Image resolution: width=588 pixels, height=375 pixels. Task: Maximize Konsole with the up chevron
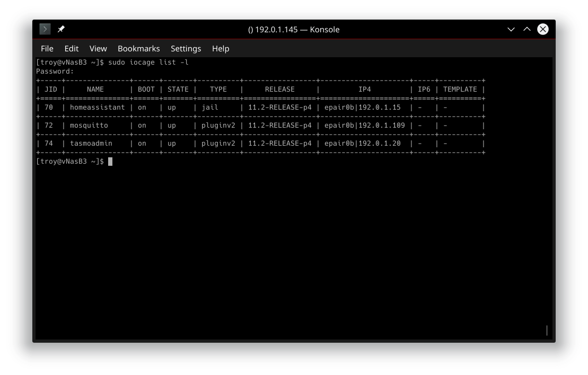pyautogui.click(x=527, y=29)
